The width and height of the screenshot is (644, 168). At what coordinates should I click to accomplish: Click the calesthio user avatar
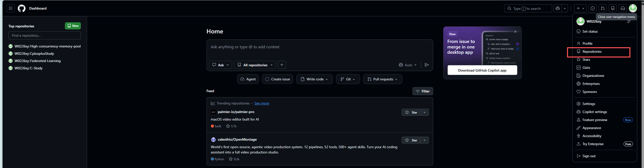tap(213, 140)
